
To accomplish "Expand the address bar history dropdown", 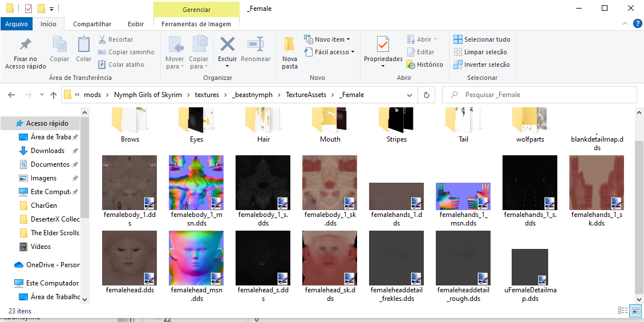I will point(409,95).
